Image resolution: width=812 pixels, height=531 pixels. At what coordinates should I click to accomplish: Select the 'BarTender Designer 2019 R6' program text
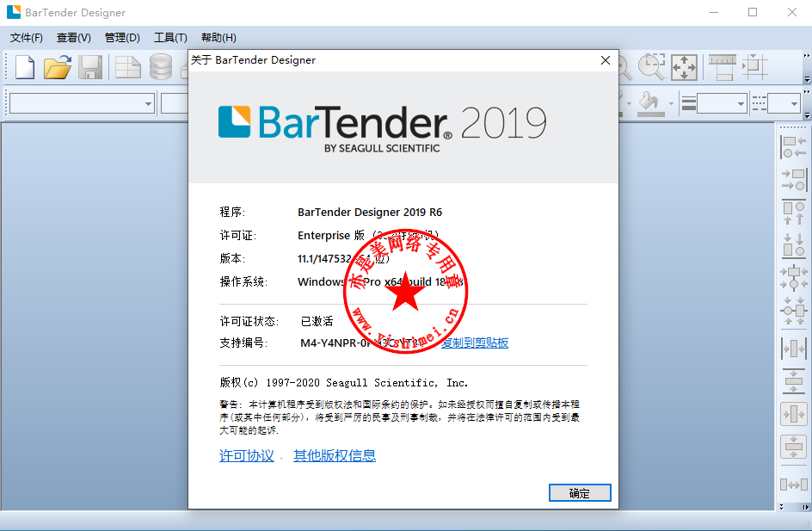click(x=370, y=212)
